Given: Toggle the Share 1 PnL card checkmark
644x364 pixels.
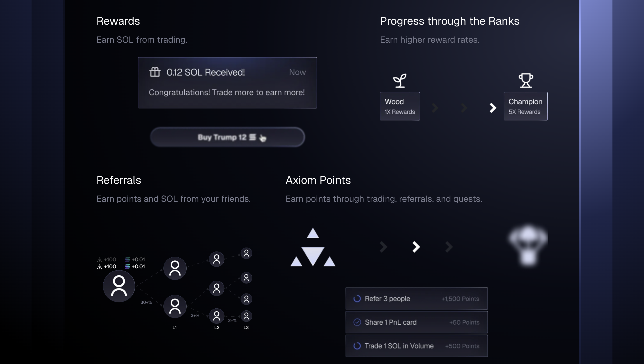Looking at the screenshot, I should point(357,322).
